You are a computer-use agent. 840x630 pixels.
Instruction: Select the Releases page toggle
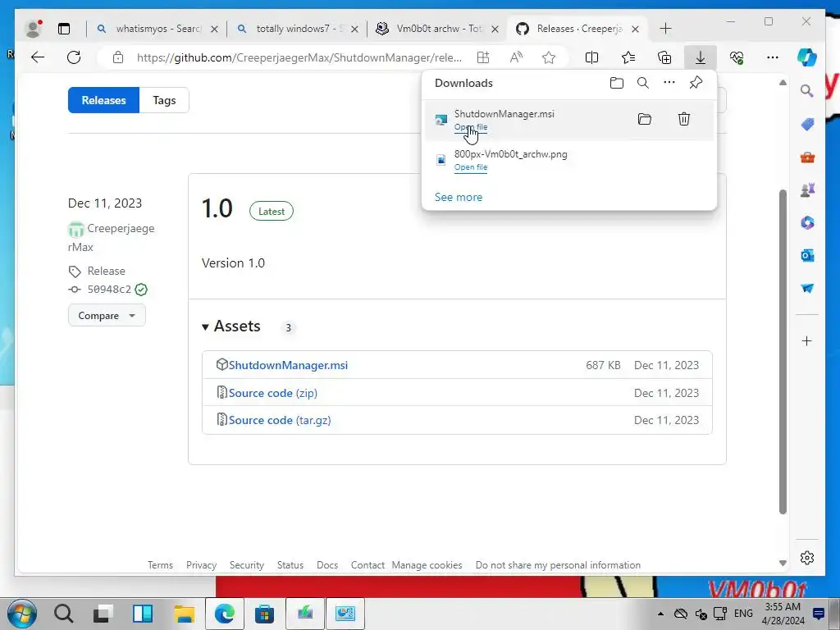103,100
